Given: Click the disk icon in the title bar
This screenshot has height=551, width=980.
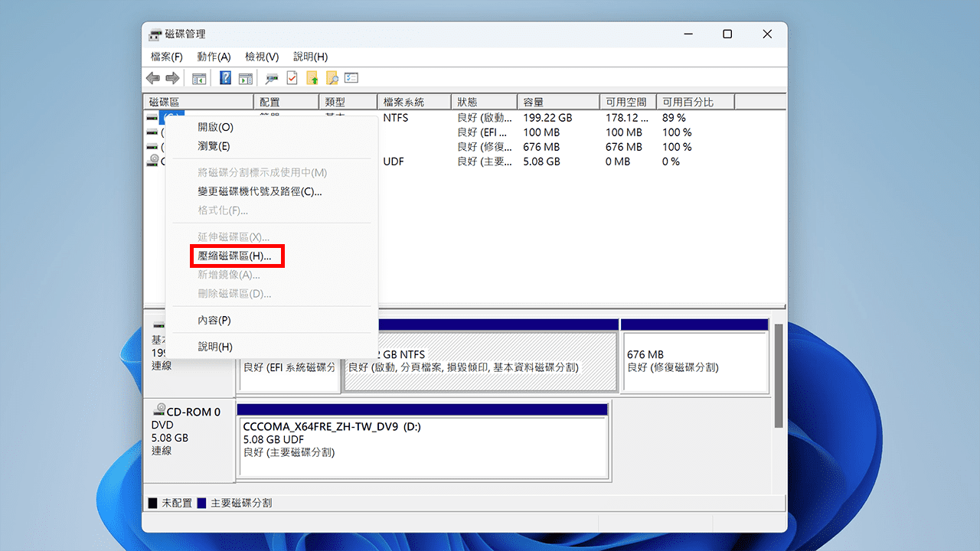Looking at the screenshot, I should pos(153,34).
